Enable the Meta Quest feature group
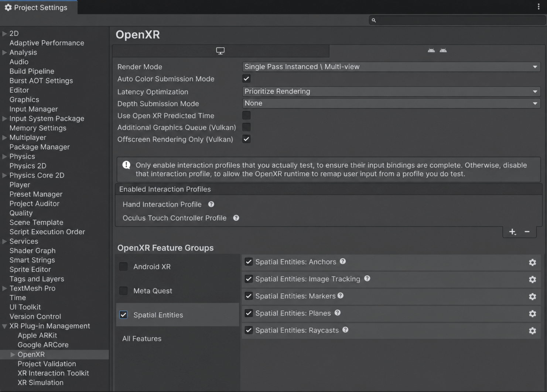This screenshot has width=547, height=392. (123, 291)
